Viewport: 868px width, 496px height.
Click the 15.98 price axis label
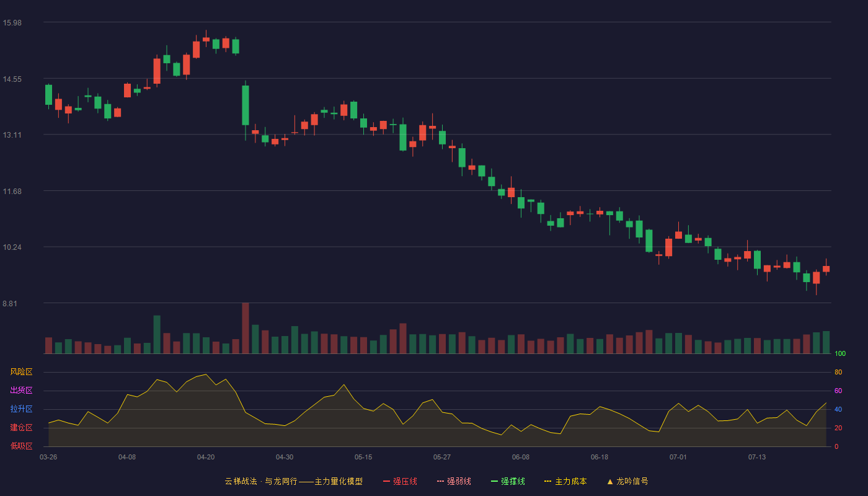click(x=12, y=23)
